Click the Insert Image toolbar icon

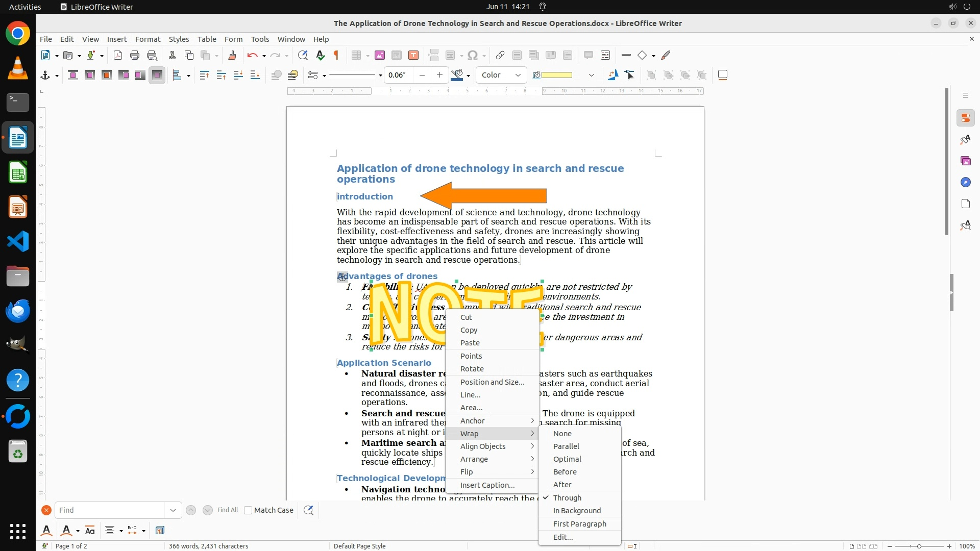(x=379, y=55)
